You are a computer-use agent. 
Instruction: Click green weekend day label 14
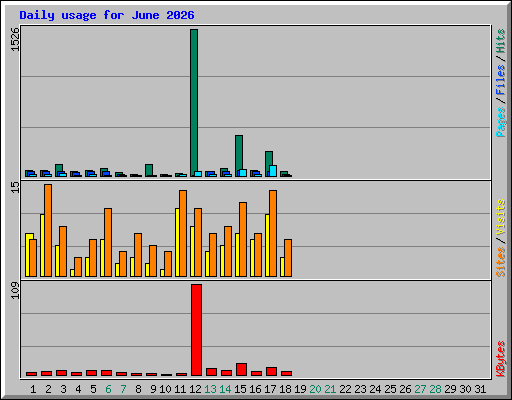[225, 389]
